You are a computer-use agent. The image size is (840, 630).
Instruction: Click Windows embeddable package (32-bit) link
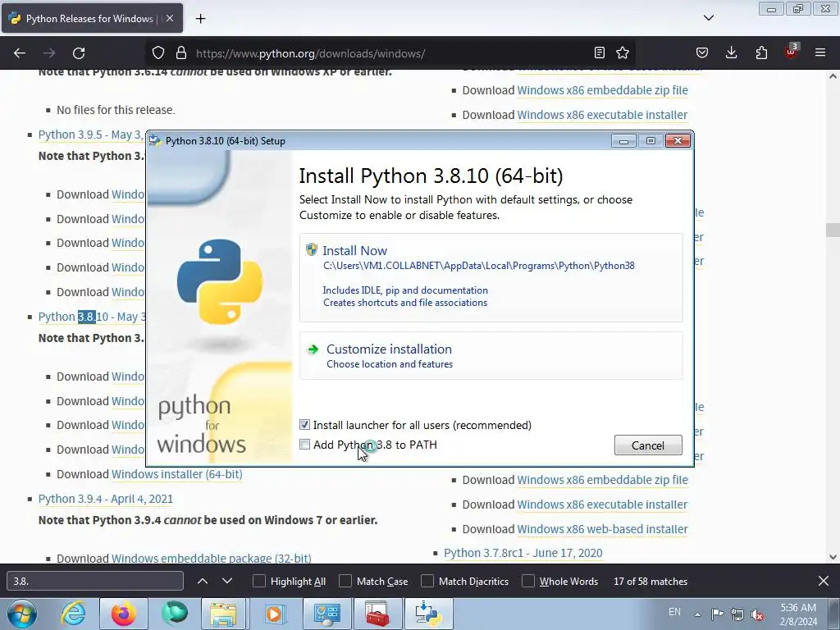point(211,558)
